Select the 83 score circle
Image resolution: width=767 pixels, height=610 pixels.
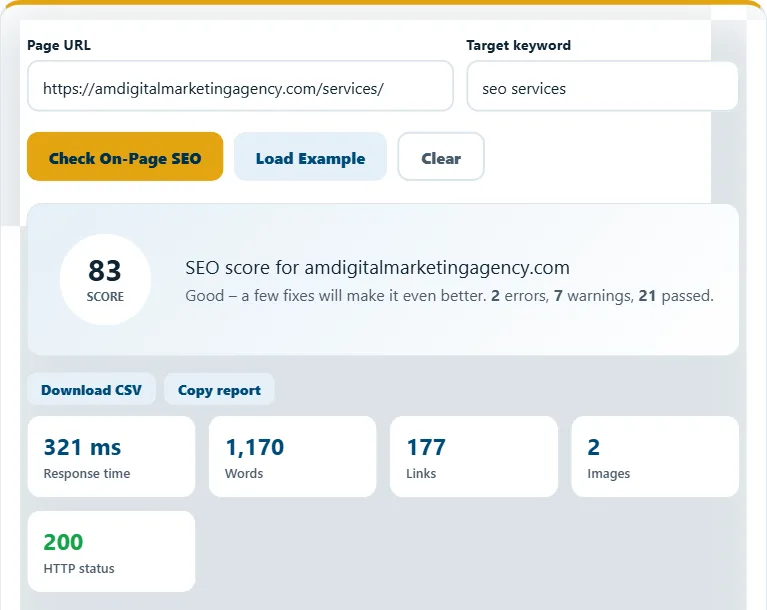[x=105, y=280]
